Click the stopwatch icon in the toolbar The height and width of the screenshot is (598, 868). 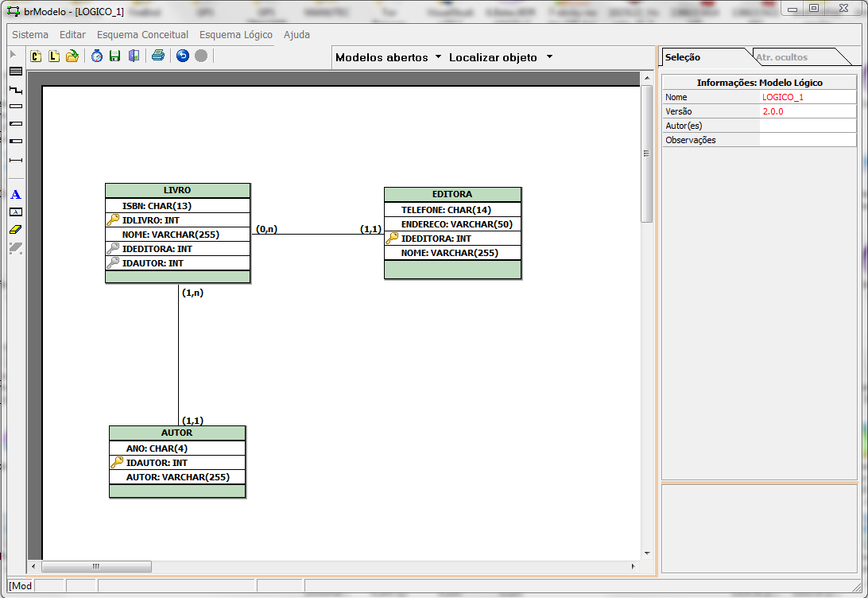click(97, 56)
